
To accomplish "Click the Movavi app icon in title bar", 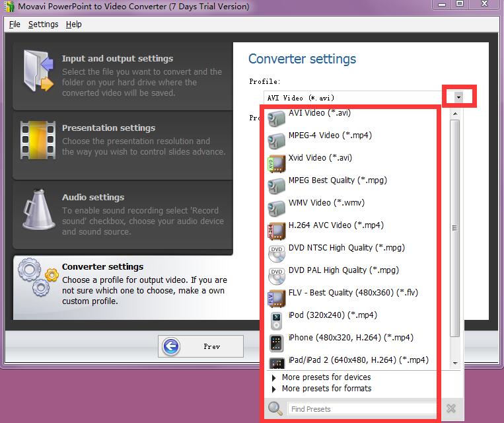I will tap(9, 7).
